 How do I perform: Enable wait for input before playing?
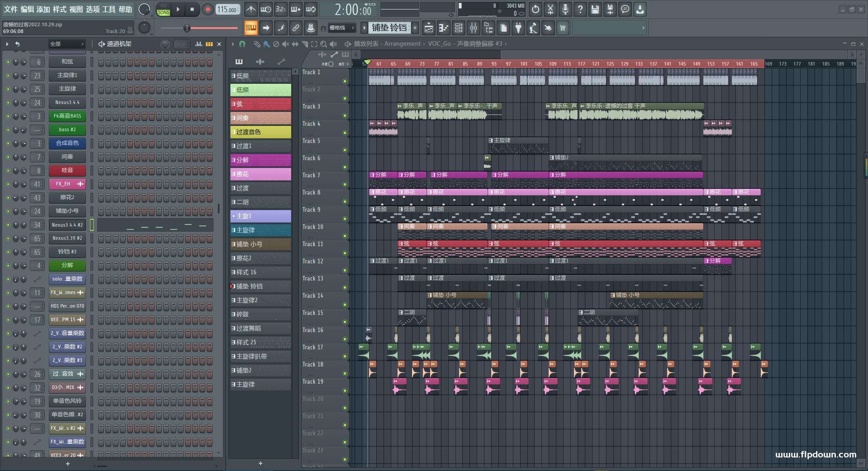coord(266,9)
